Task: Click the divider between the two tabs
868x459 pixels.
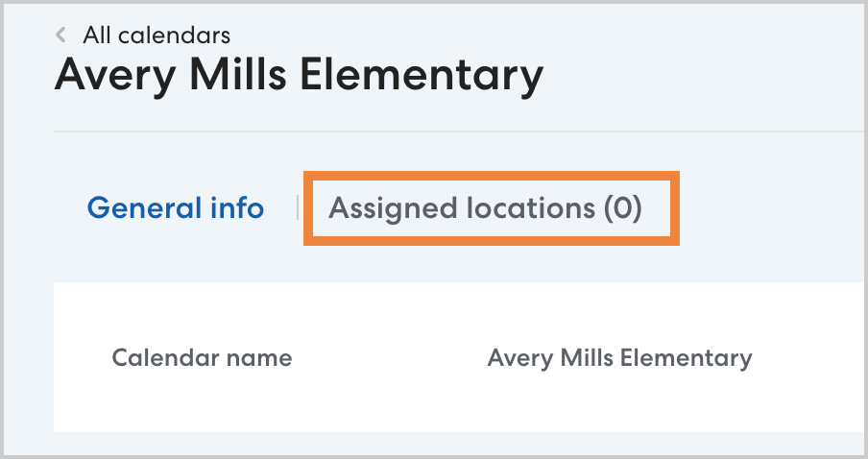Action: point(298,207)
